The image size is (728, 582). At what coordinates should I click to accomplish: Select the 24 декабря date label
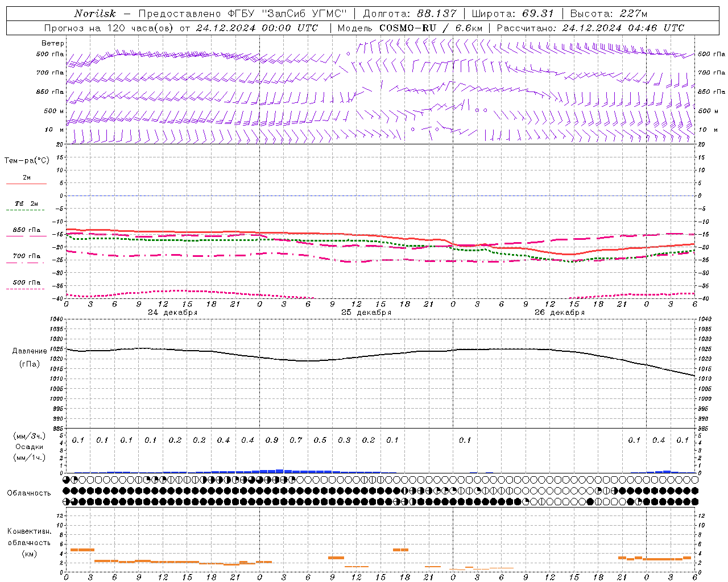pyautogui.click(x=173, y=313)
